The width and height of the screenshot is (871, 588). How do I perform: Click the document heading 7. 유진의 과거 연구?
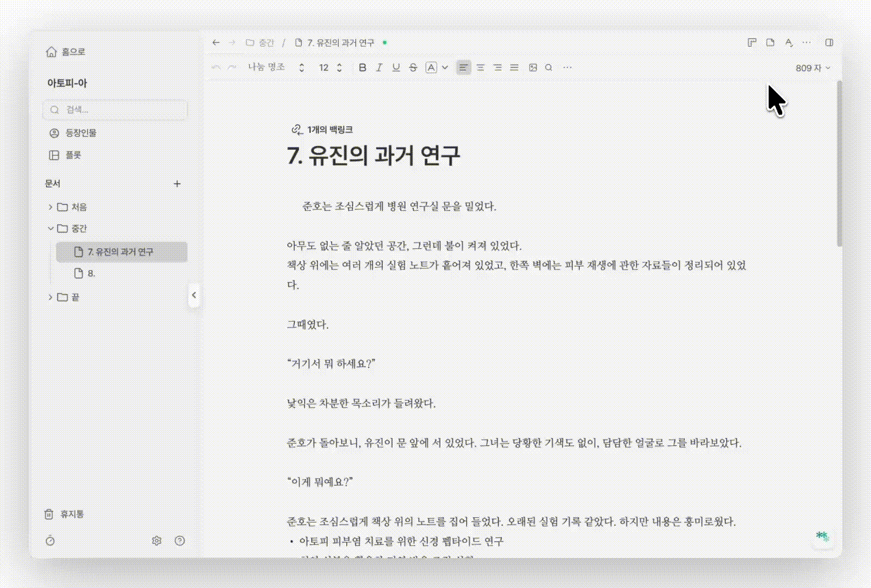[373, 156]
